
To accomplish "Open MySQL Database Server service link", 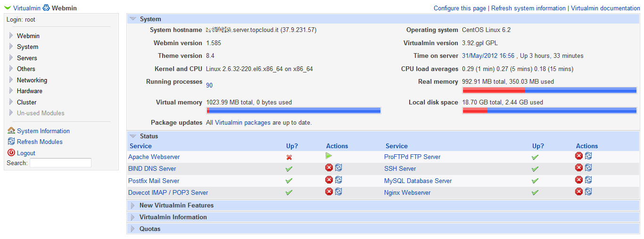I will coord(418,181).
